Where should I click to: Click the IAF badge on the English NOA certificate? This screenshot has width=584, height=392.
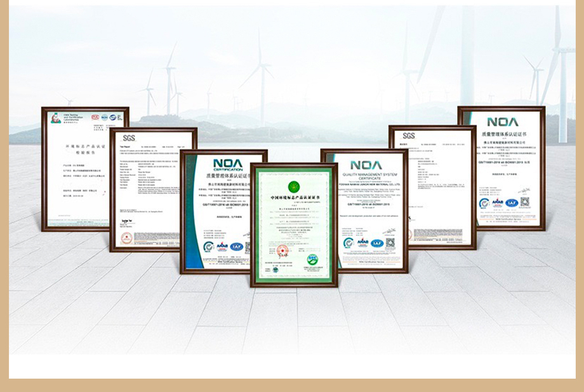(377, 243)
